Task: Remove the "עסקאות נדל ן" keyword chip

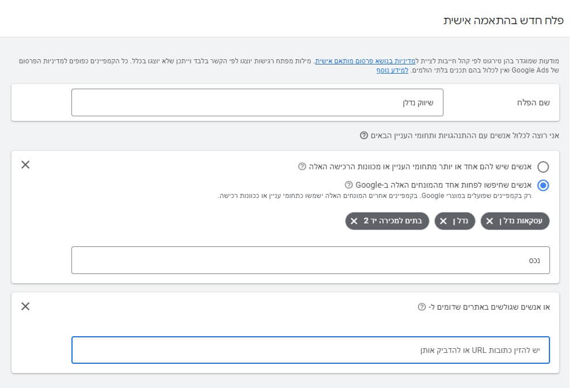Action: (x=489, y=221)
